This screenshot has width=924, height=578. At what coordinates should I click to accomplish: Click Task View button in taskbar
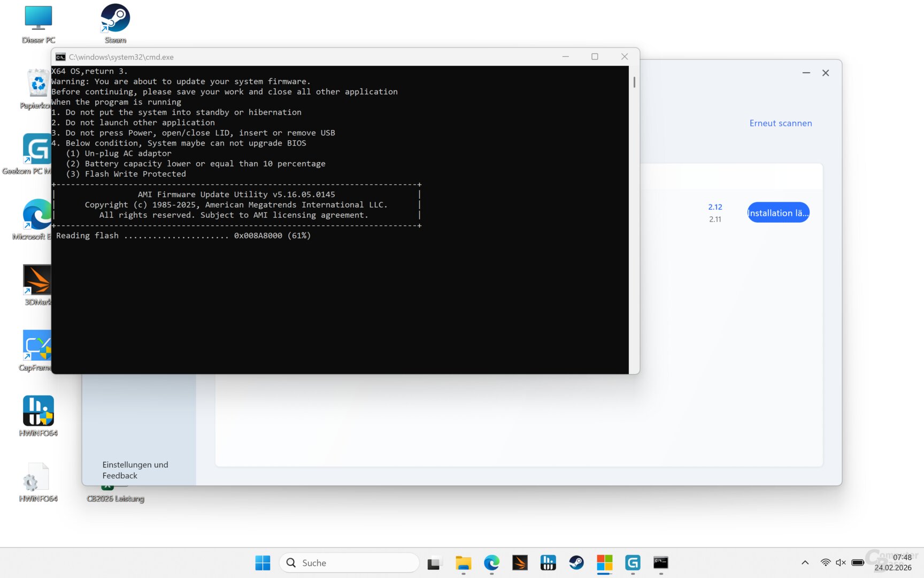(x=434, y=563)
